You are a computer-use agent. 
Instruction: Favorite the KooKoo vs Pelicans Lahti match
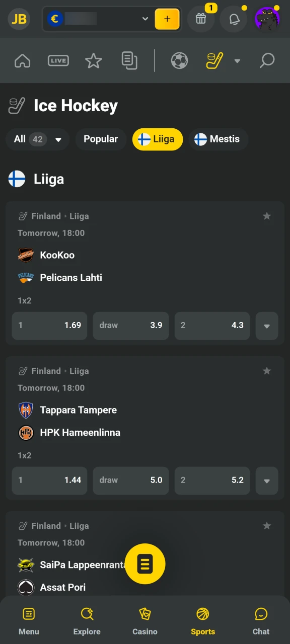(267, 216)
